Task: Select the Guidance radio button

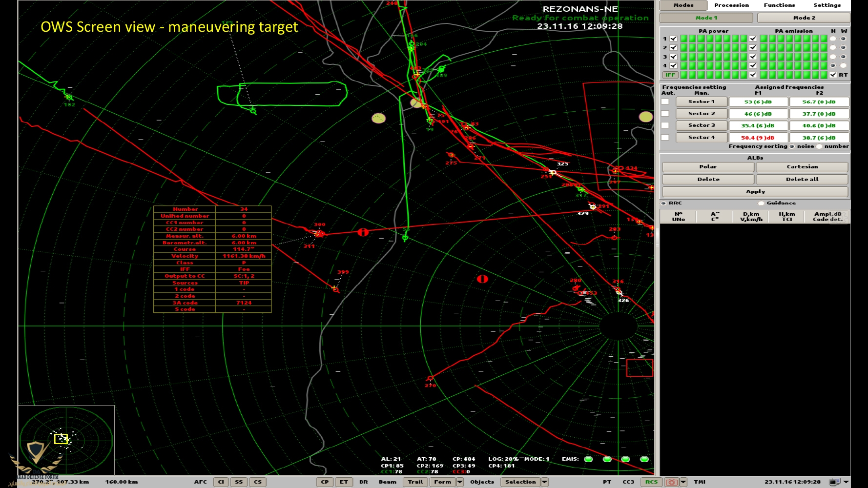Action: pos(761,203)
